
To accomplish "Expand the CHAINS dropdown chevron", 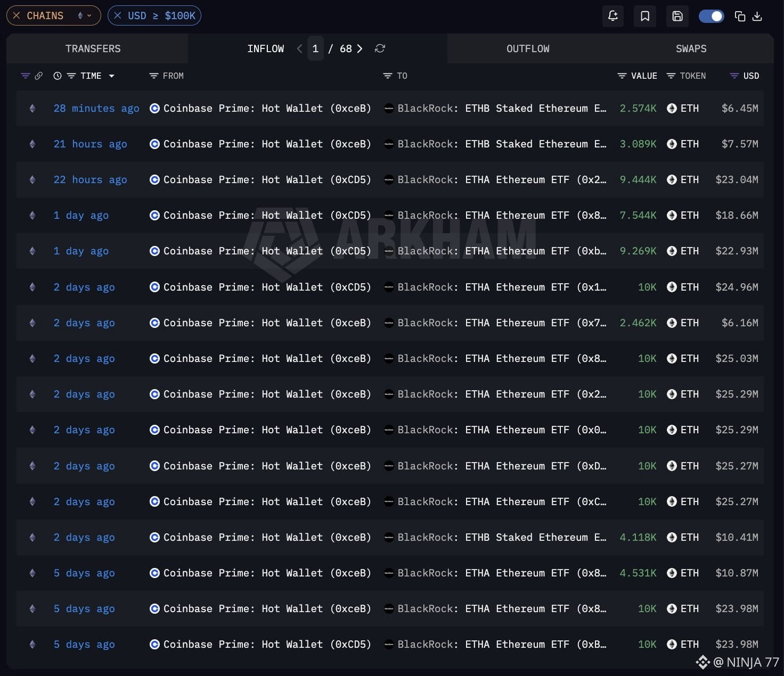I will coord(89,15).
